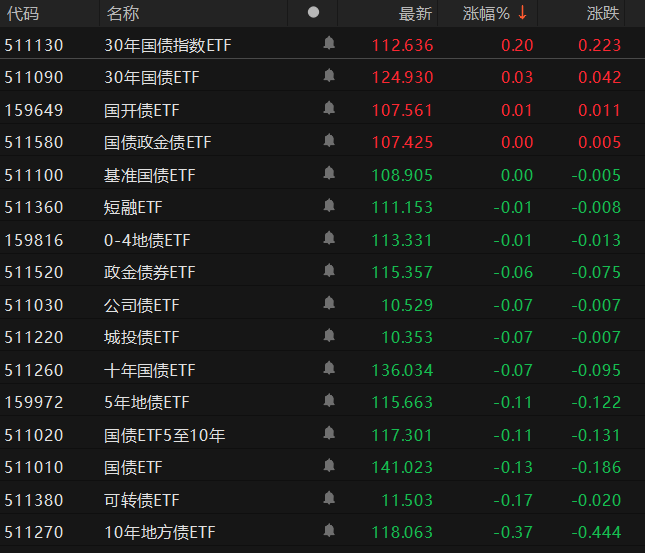The height and width of the screenshot is (553, 645).
Task: Click the 涨跌 column header
Action: tap(603, 13)
